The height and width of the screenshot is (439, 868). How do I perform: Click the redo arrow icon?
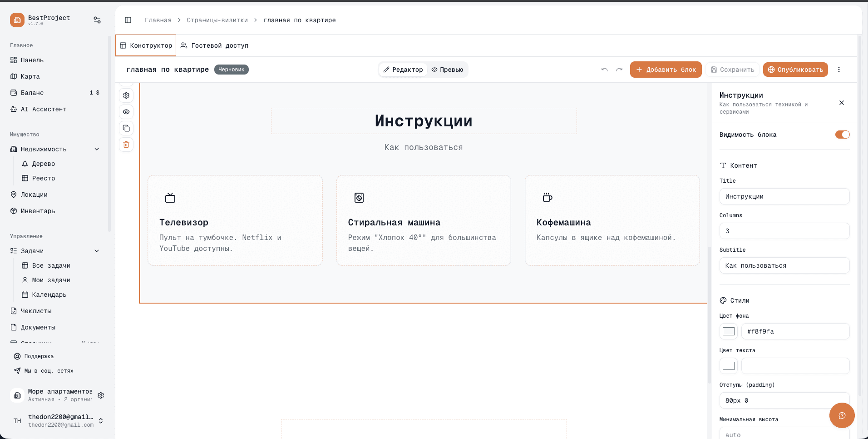(x=619, y=70)
